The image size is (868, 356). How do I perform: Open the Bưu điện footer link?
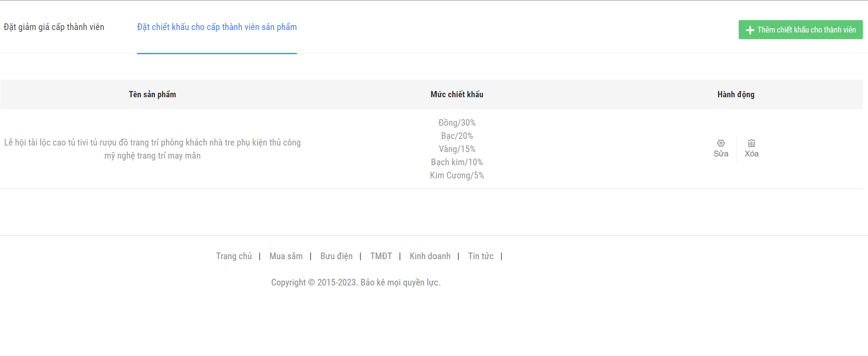click(x=336, y=256)
